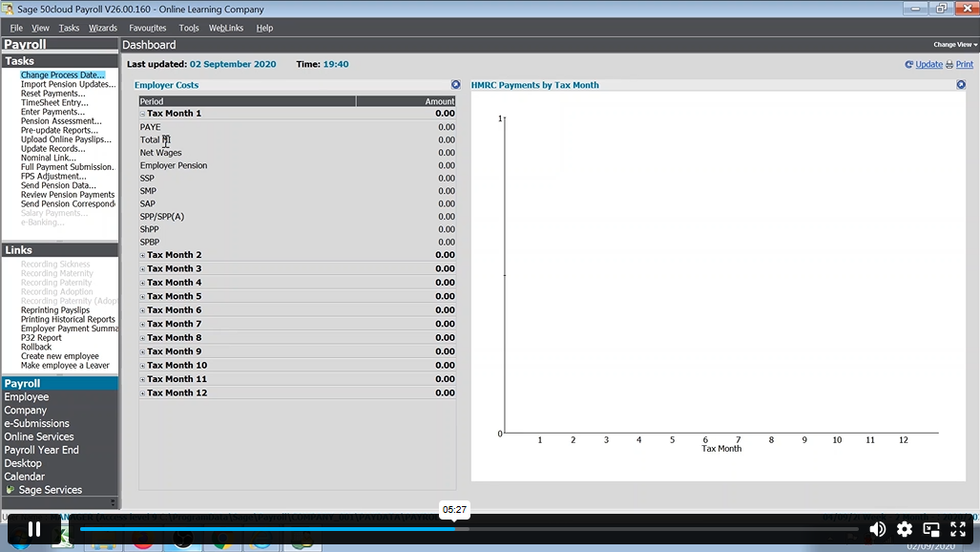Pause the video playback
Image resolution: width=980 pixels, height=552 pixels.
coord(33,529)
